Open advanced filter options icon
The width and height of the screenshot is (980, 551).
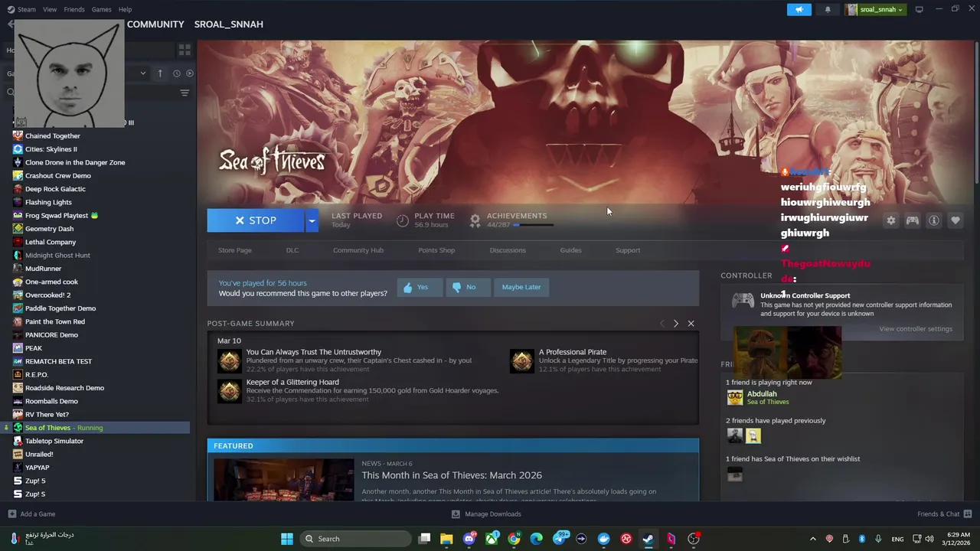tap(185, 93)
